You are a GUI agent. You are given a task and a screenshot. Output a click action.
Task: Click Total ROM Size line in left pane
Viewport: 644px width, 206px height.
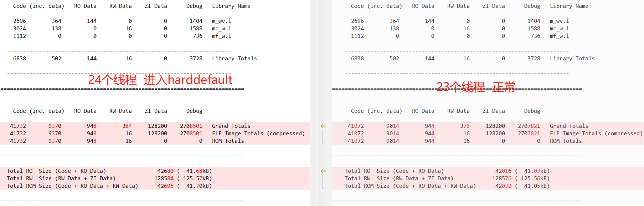(109, 186)
